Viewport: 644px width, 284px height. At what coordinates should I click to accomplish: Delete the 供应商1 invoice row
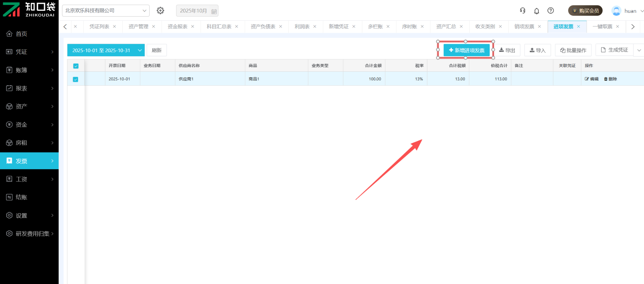[610, 79]
